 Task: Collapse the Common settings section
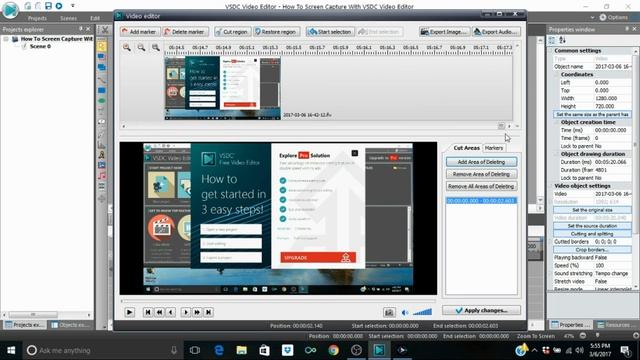[x=550, y=51]
